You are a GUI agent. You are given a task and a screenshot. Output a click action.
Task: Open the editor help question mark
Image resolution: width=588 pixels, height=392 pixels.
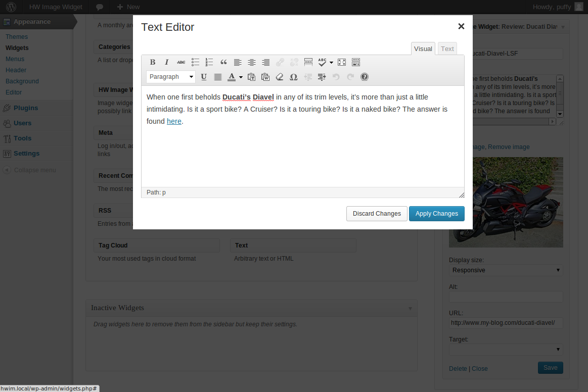coord(364,77)
